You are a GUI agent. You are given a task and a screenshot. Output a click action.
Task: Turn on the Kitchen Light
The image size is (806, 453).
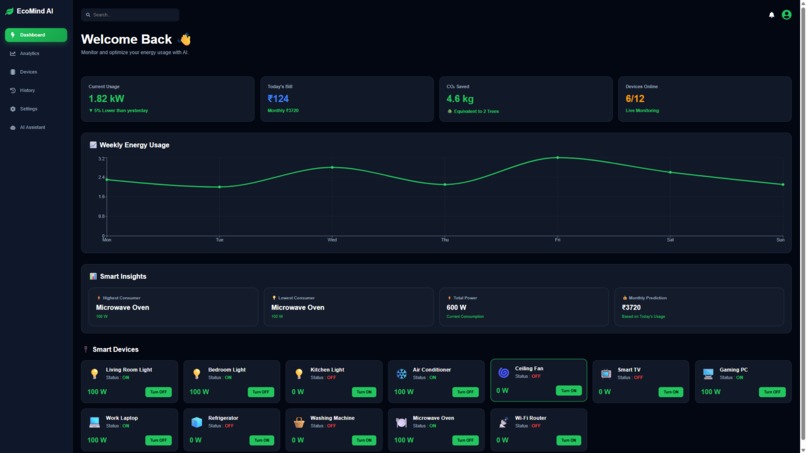coord(364,392)
